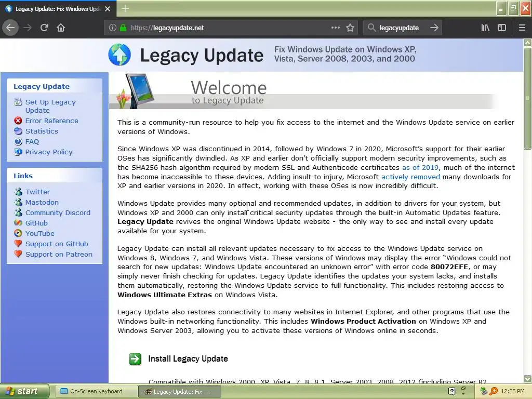Submit search with the arrow button

tap(434, 28)
